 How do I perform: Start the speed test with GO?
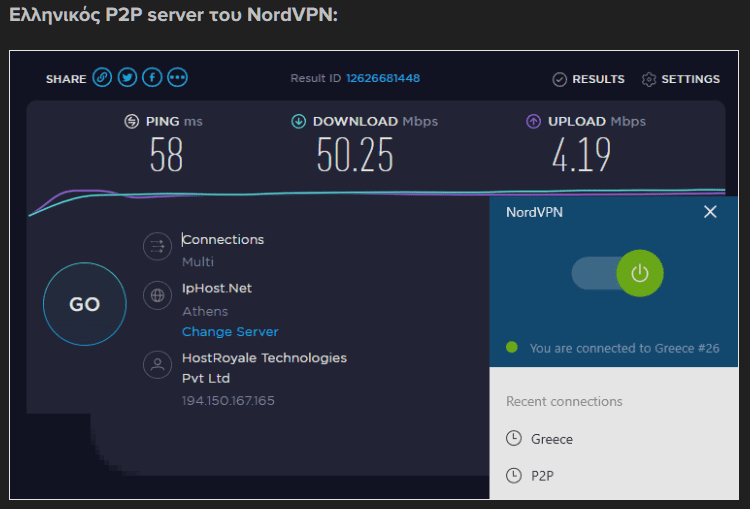pos(85,304)
